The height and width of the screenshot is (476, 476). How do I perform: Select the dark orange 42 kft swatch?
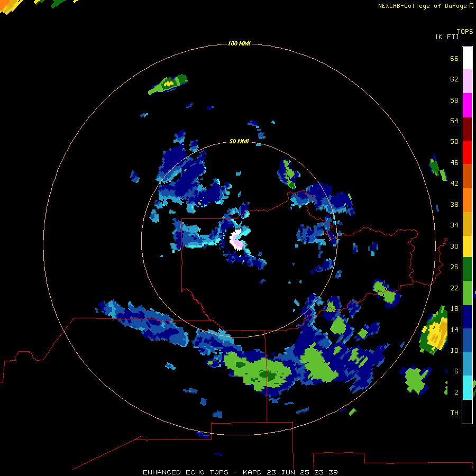tap(467, 176)
